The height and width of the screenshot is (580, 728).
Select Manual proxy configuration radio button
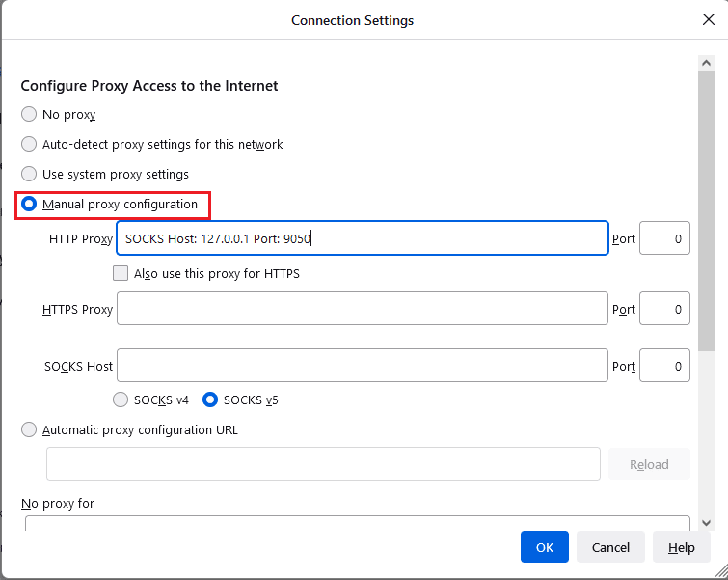coord(29,204)
